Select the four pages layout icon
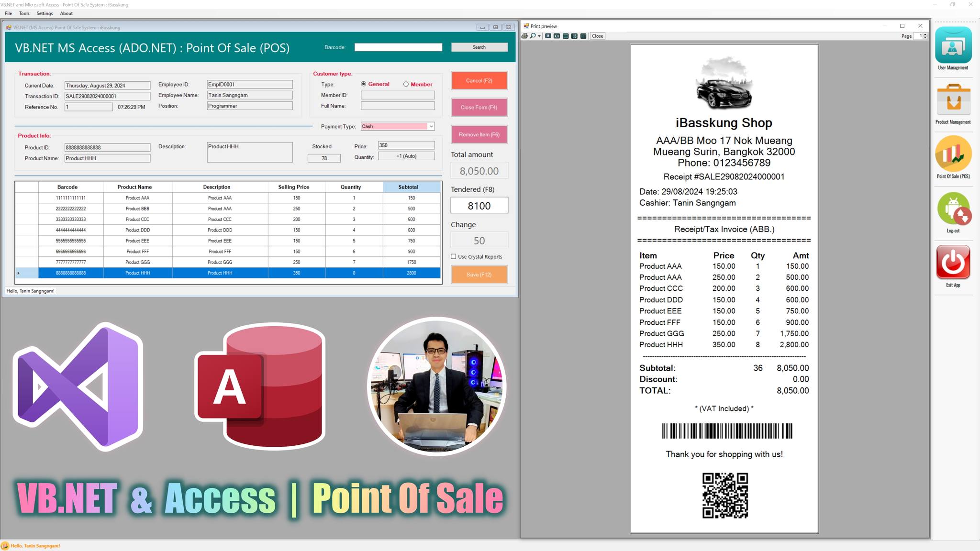The image size is (980, 551). [x=574, y=36]
